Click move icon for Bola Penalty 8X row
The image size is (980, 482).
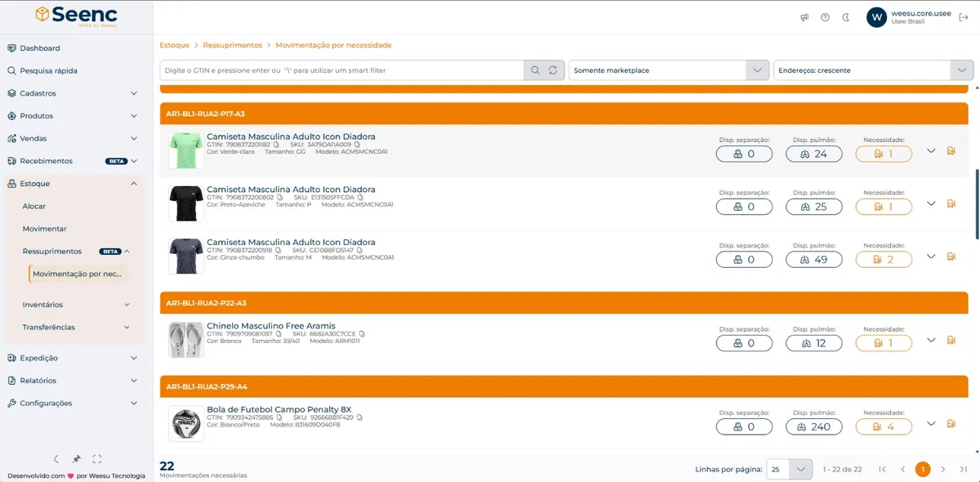tap(951, 423)
